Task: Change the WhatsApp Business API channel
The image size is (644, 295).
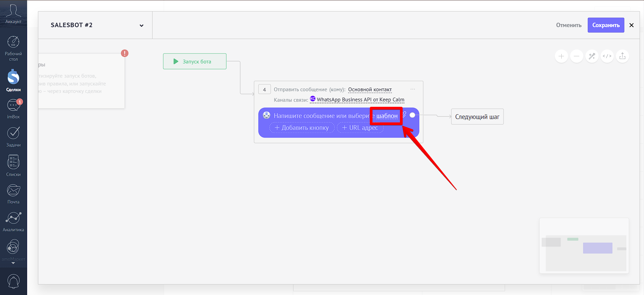Action: pos(357,99)
